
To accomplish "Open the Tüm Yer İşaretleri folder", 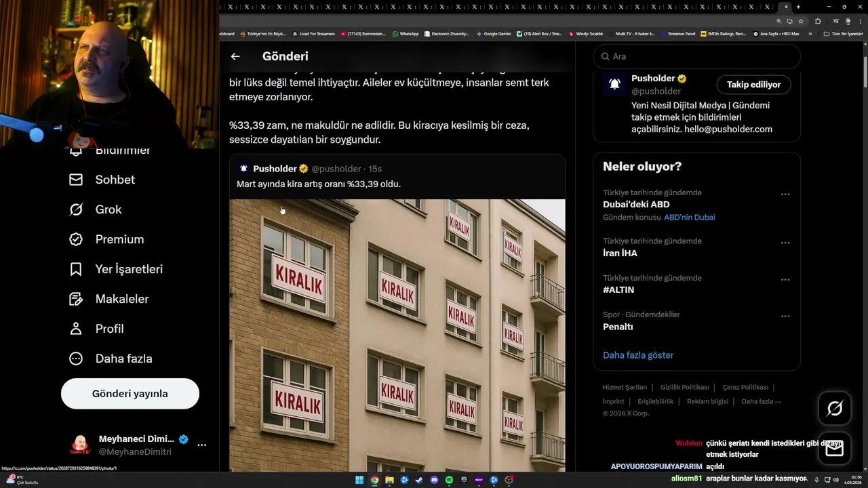I will [843, 33].
